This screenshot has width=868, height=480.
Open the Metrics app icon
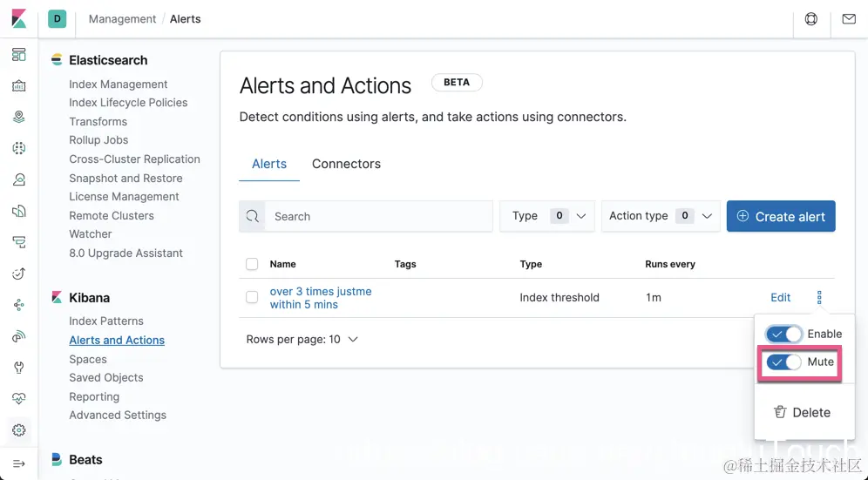(19, 179)
